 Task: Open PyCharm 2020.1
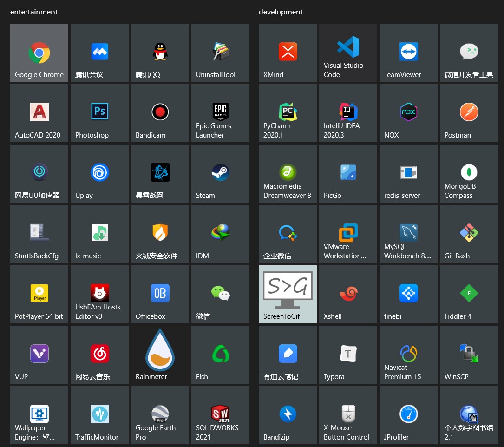pyautogui.click(x=288, y=113)
